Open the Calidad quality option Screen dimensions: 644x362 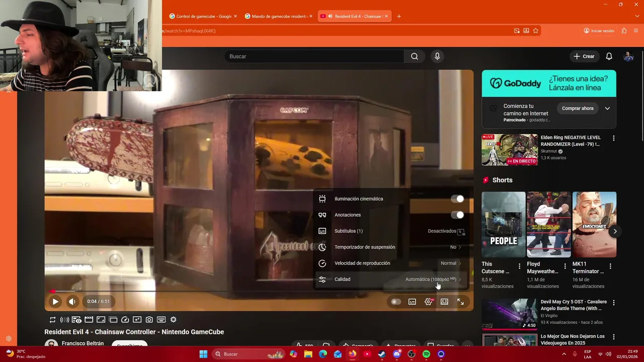pos(391,279)
